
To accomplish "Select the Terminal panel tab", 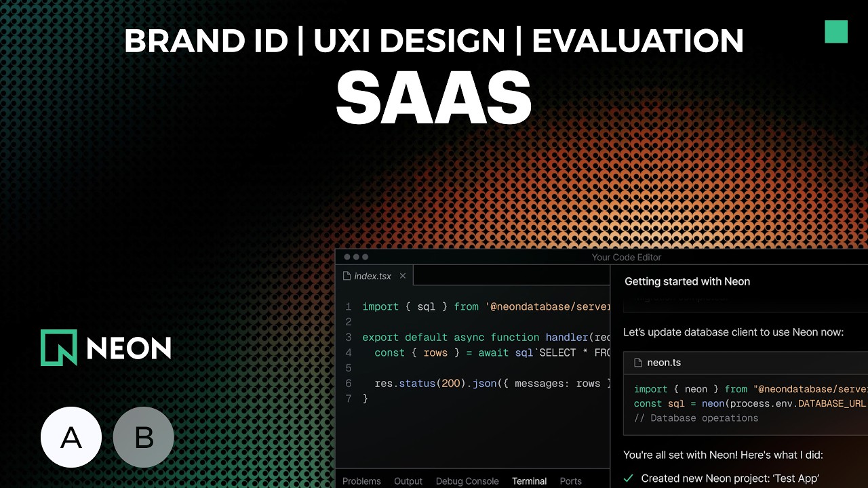I will (530, 481).
